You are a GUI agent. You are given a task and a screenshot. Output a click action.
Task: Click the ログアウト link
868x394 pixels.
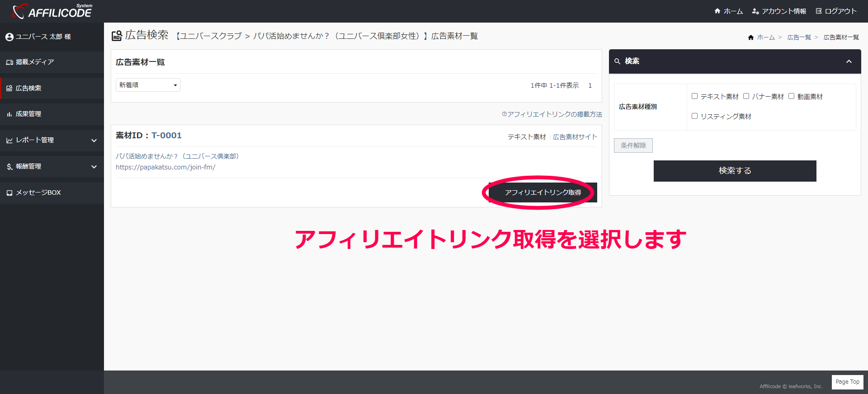840,11
